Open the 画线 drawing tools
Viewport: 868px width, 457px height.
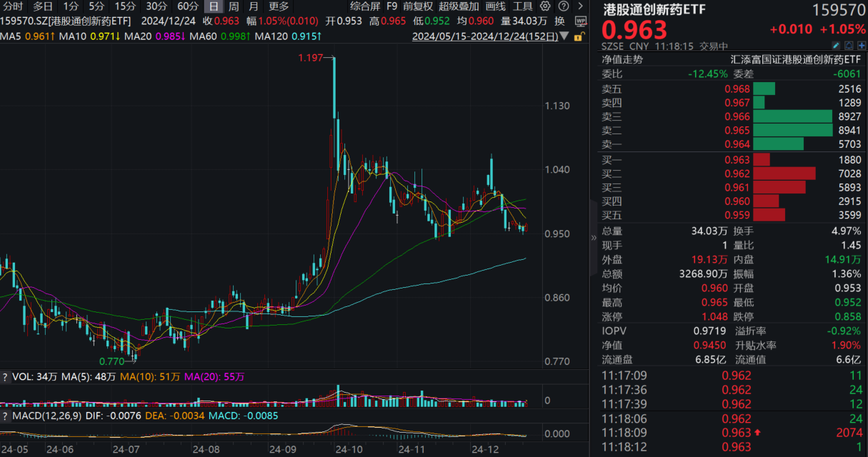coord(495,6)
